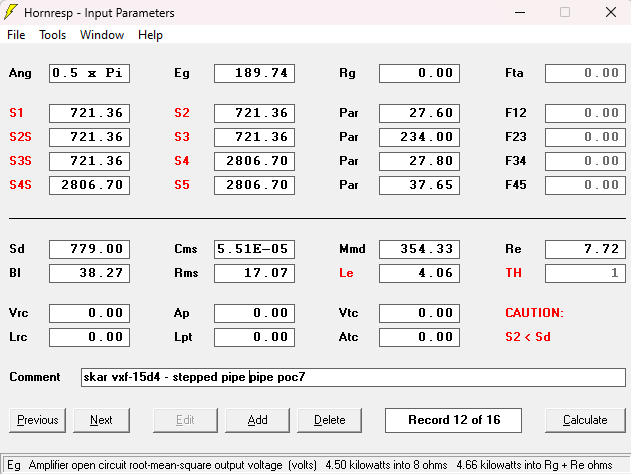Click the Vrc input field
The width and height of the screenshot is (631, 474).
point(89,313)
